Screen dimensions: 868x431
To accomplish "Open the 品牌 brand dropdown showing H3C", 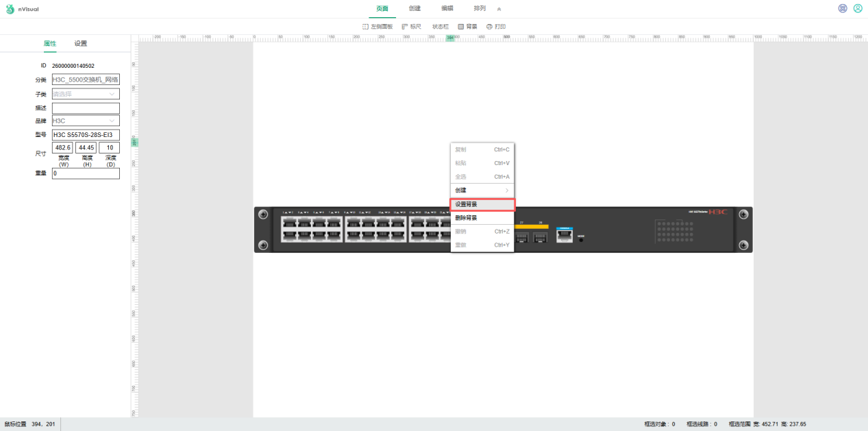I will 86,121.
